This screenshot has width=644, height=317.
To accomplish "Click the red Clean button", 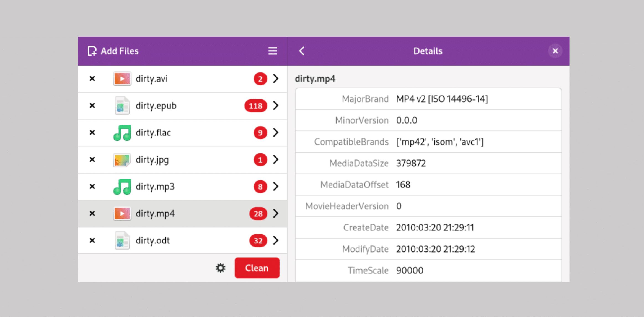I will point(257,268).
